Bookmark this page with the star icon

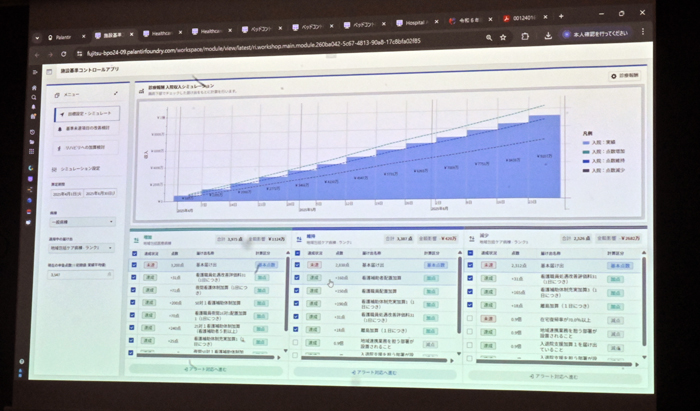tap(506, 38)
